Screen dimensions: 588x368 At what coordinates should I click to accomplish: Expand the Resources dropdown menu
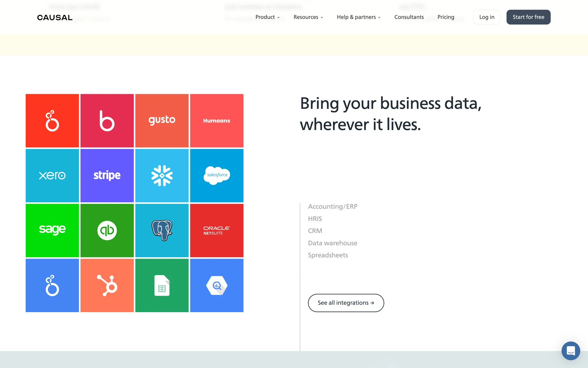tap(308, 17)
